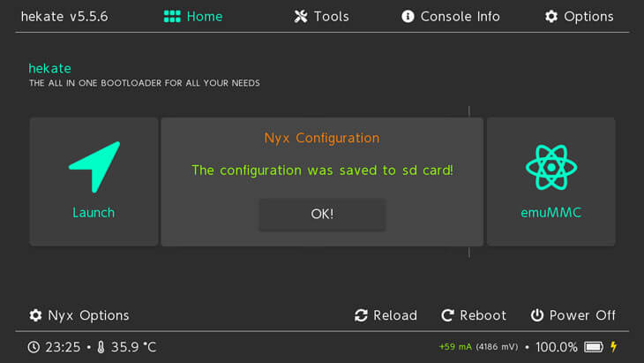644x363 pixels.
Task: Click the 100.0% battery percentage readout
Action: 556,347
